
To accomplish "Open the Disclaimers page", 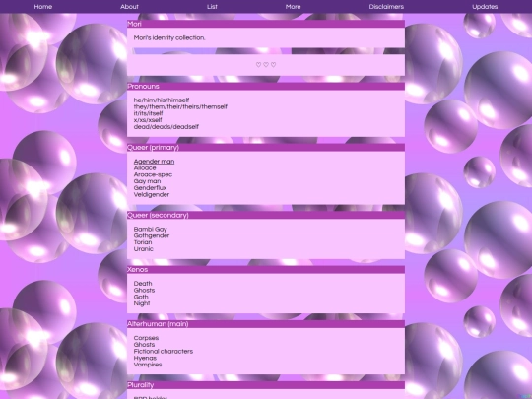I will (386, 7).
